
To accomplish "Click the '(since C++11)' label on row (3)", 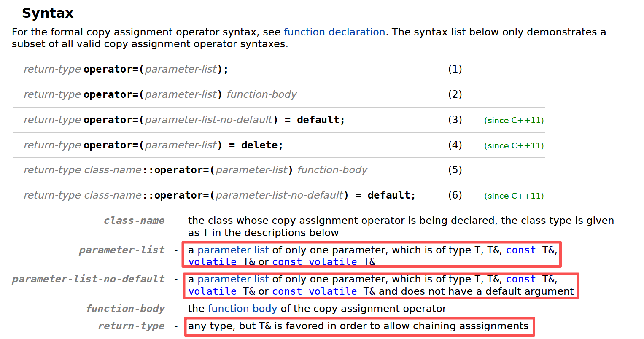I will tap(514, 120).
